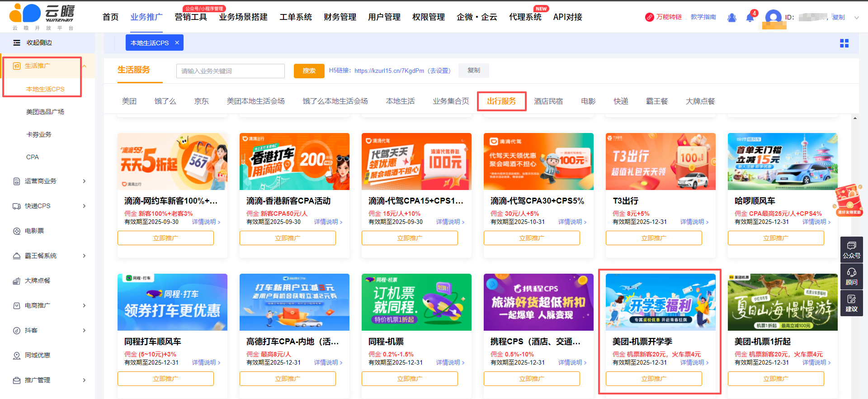Expand the 运营商业务 submenu arrow

click(x=84, y=181)
